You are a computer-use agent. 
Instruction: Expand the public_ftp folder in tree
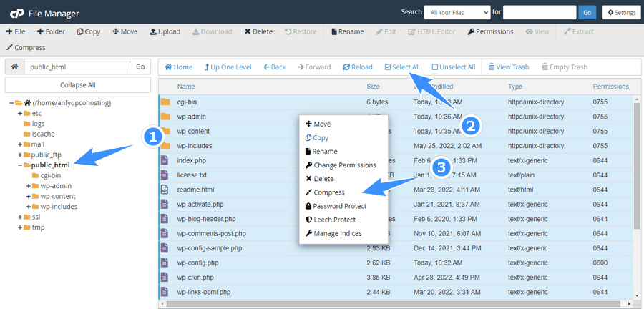pyautogui.click(x=20, y=154)
